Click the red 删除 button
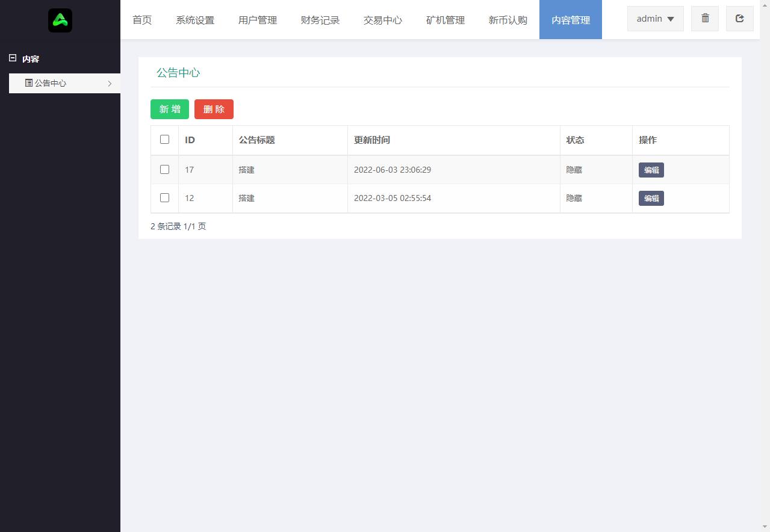770x532 pixels. (x=214, y=109)
